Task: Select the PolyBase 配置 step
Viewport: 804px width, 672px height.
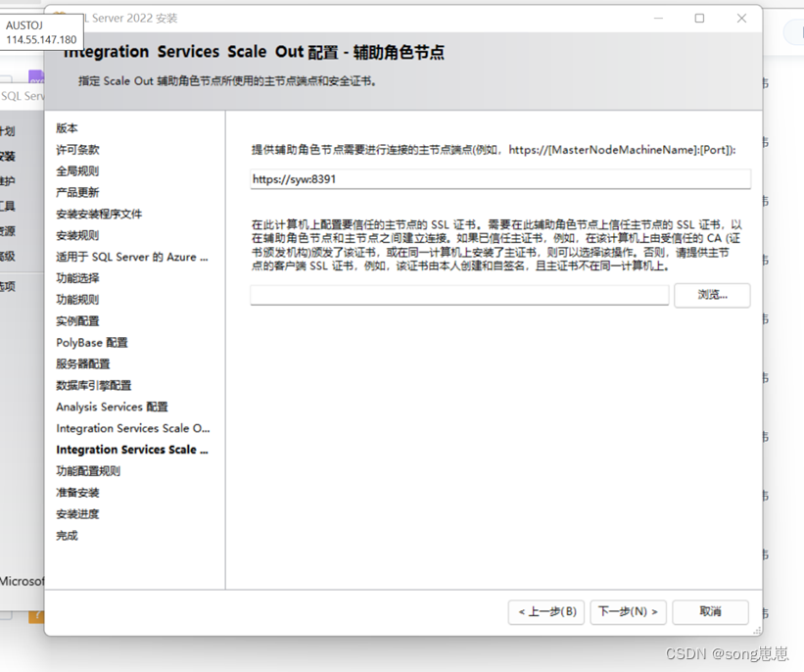Action: (92, 343)
